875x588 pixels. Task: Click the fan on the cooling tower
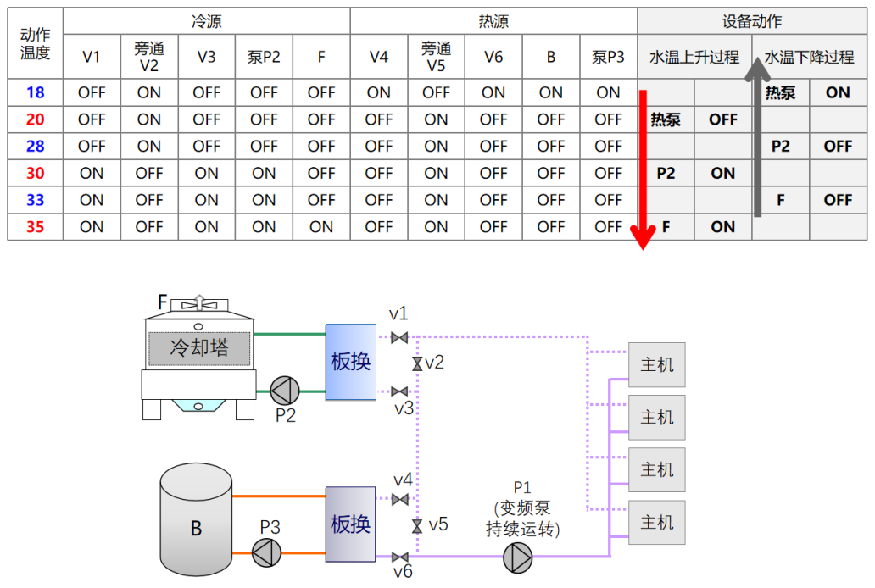click(x=198, y=302)
